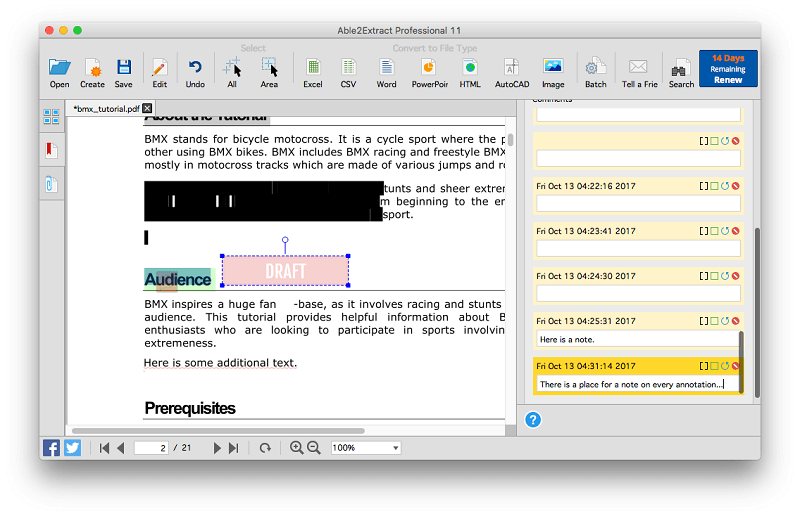Open the Batch conversion tool

pos(595,72)
